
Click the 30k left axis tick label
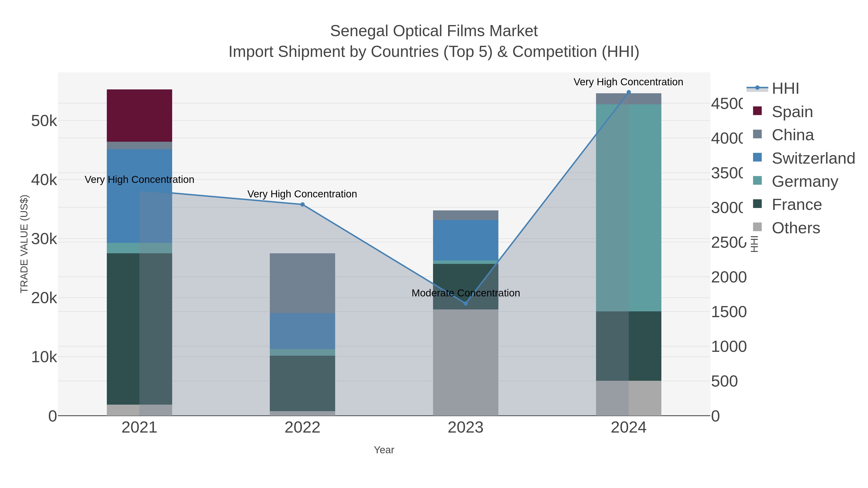tap(44, 239)
